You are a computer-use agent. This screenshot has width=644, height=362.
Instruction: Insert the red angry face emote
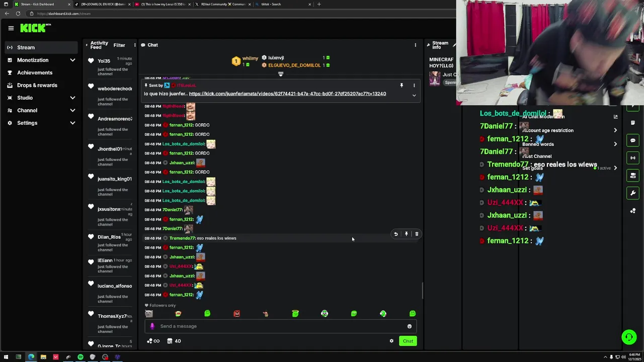236,314
